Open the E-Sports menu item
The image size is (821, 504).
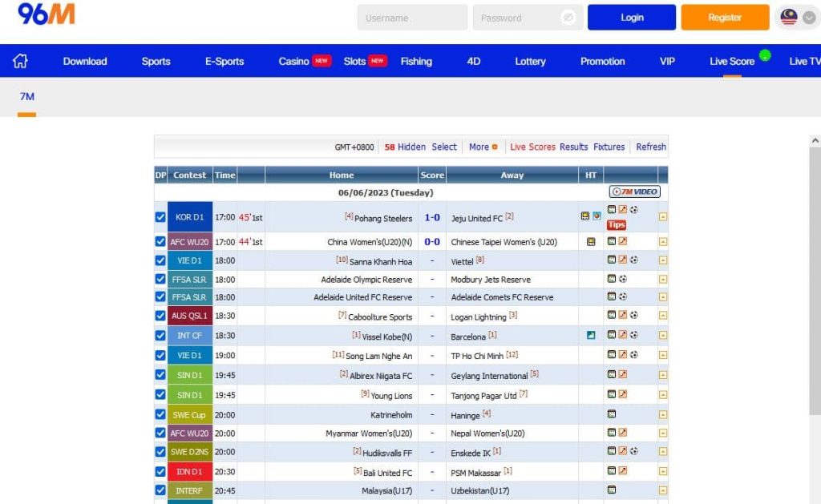coord(224,61)
